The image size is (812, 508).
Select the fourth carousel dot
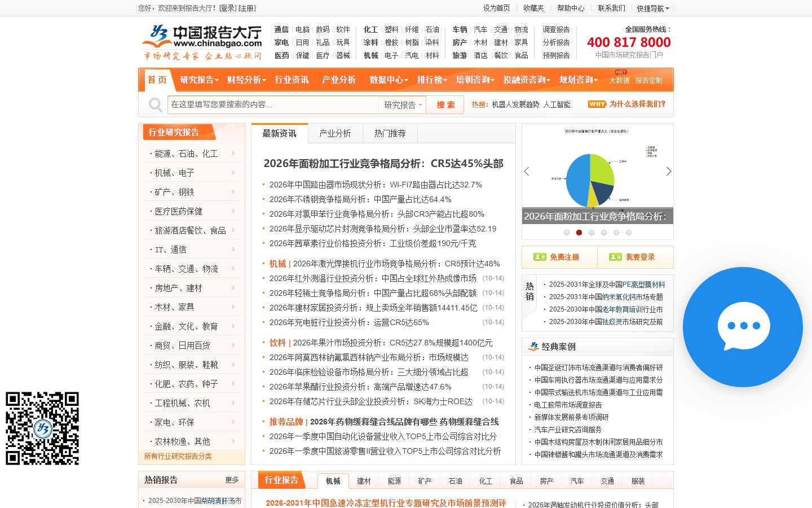[x=604, y=233]
